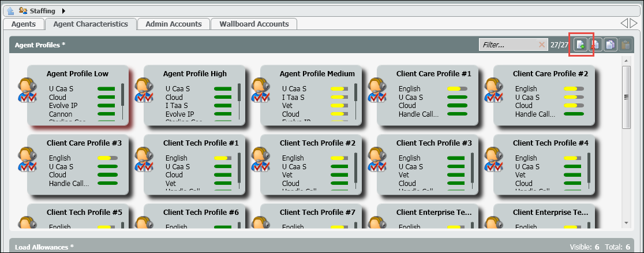Image resolution: width=644 pixels, height=253 pixels.
Task: Open the Admin Accounts tab
Action: pos(173,24)
